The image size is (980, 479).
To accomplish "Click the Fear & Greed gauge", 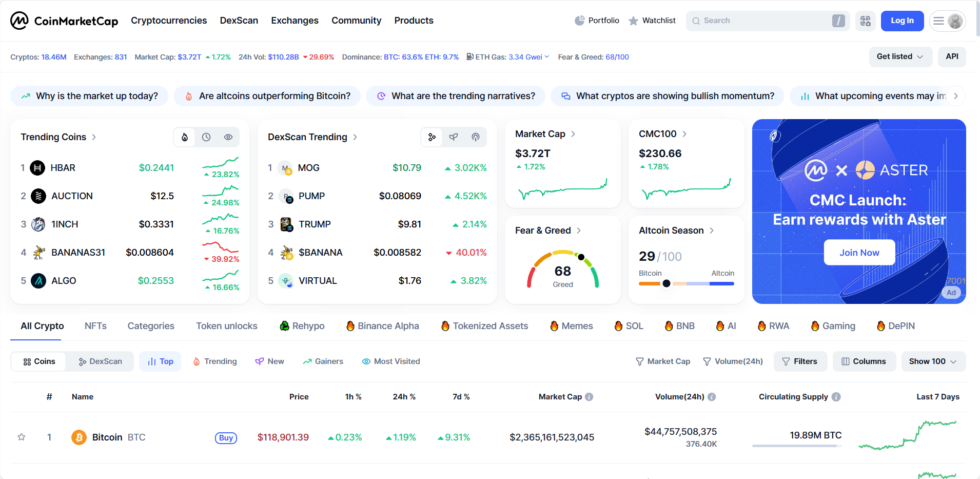I will 563,269.
